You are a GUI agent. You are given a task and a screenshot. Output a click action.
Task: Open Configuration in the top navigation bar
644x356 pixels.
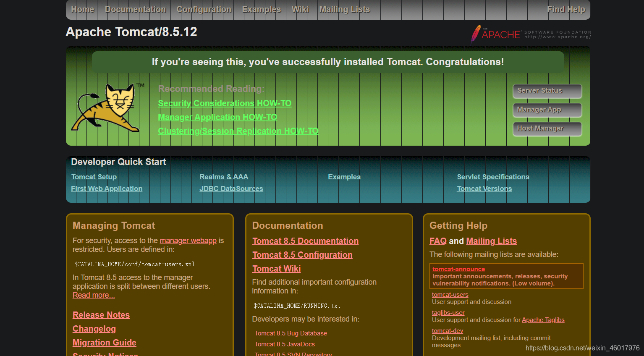click(204, 9)
